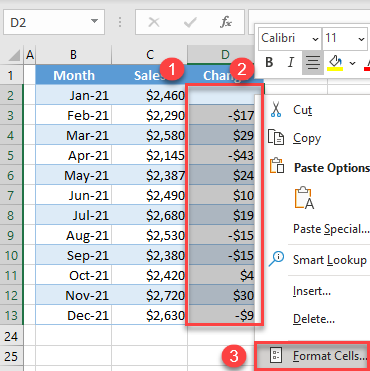Screen dimensions: 370x371
Task: Toggle Italic in the mini toolbar
Action: pyautogui.click(x=291, y=62)
